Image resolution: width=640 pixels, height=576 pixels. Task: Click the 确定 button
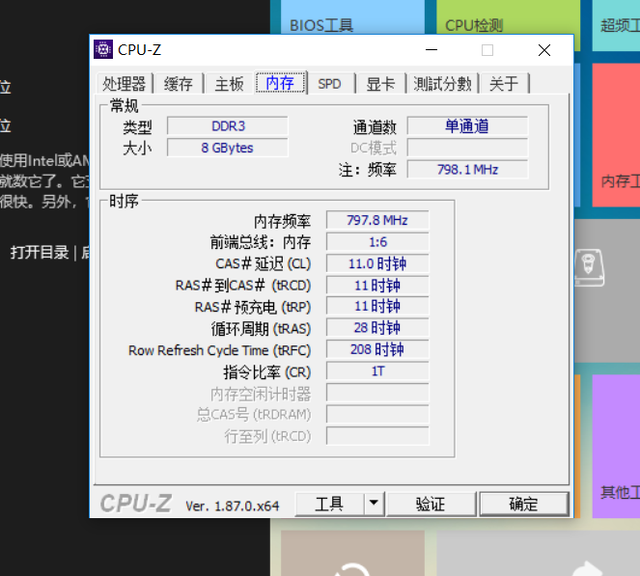point(524,504)
